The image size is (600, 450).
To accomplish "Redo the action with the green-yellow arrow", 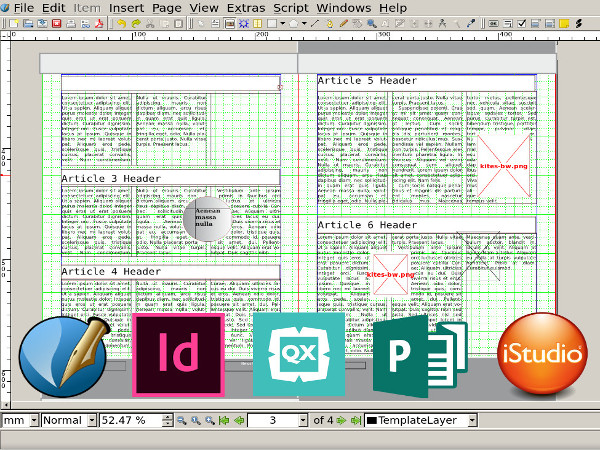I will [136, 24].
